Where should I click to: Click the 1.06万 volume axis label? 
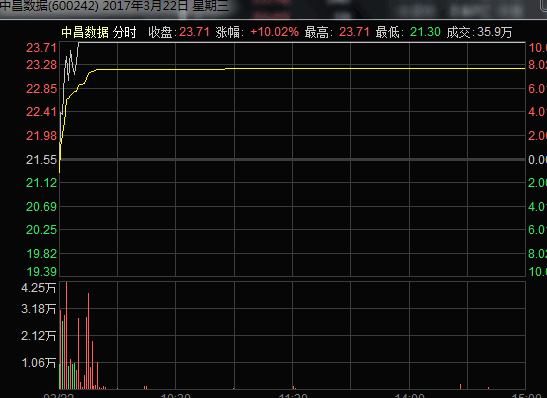(38, 363)
